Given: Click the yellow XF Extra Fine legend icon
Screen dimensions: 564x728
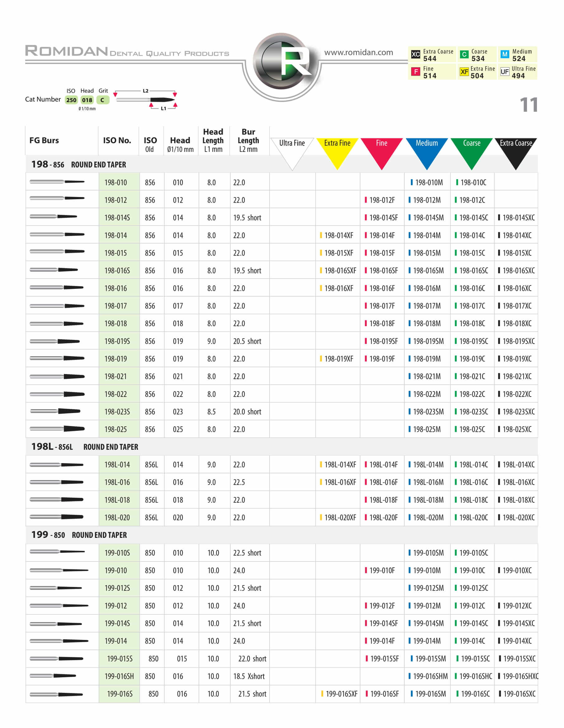Looking at the screenshot, I should coord(464,72).
